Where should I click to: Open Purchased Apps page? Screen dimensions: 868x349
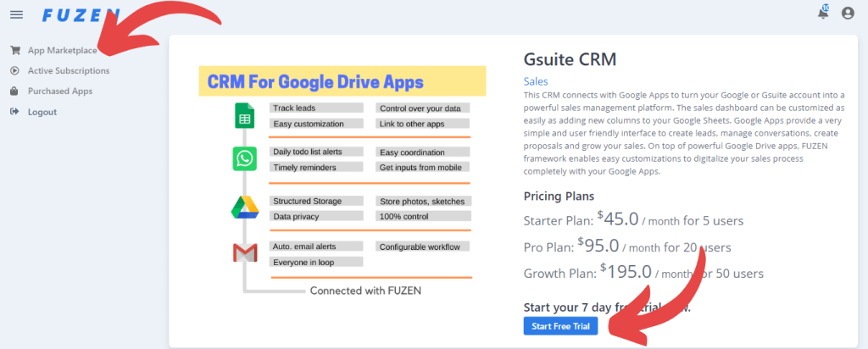click(x=60, y=91)
